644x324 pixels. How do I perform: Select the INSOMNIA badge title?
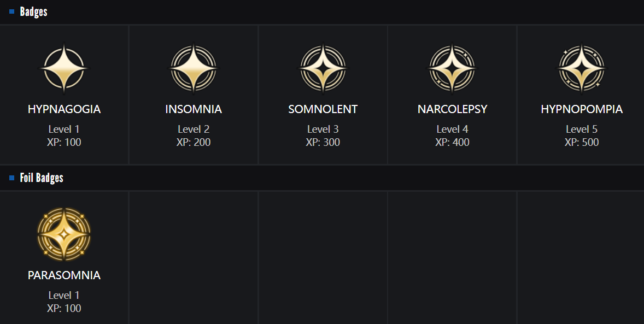pyautogui.click(x=194, y=109)
